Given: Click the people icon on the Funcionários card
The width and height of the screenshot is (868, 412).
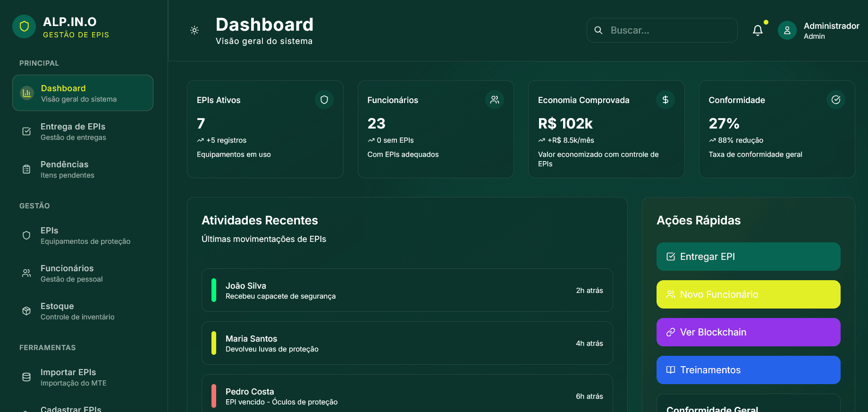Looking at the screenshot, I should point(495,100).
